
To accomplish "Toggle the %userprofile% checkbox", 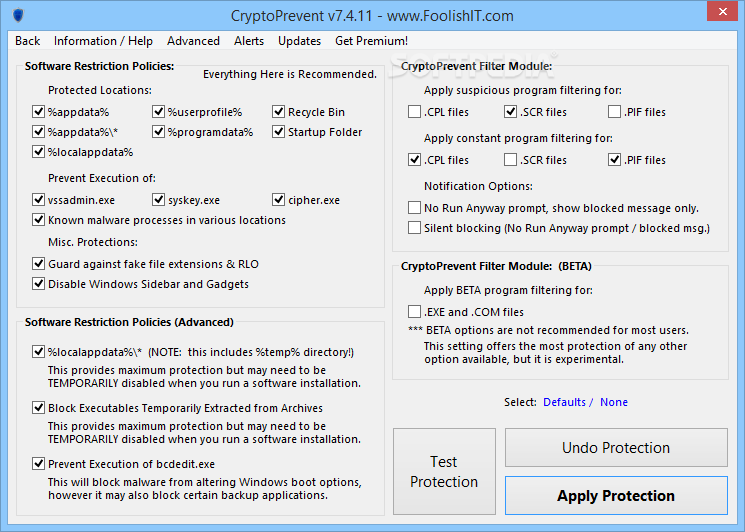I will (x=159, y=112).
